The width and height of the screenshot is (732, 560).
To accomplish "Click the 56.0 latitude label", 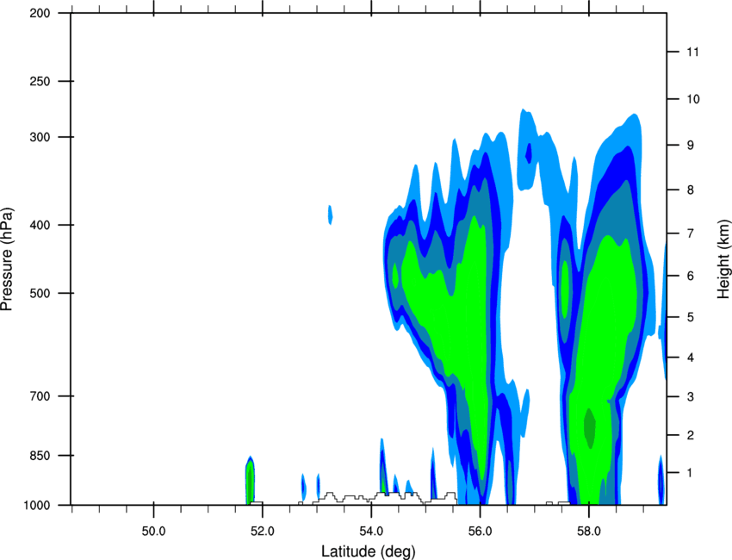I will tap(481, 532).
